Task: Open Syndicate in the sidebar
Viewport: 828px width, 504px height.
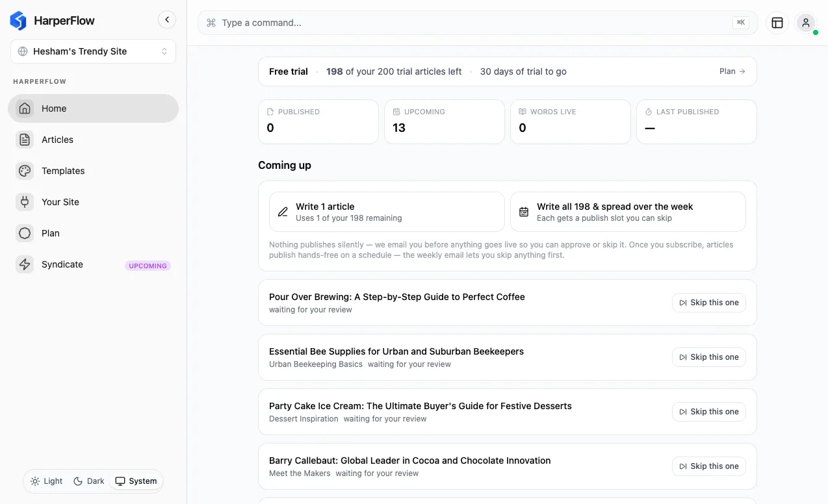Action: pos(93,264)
